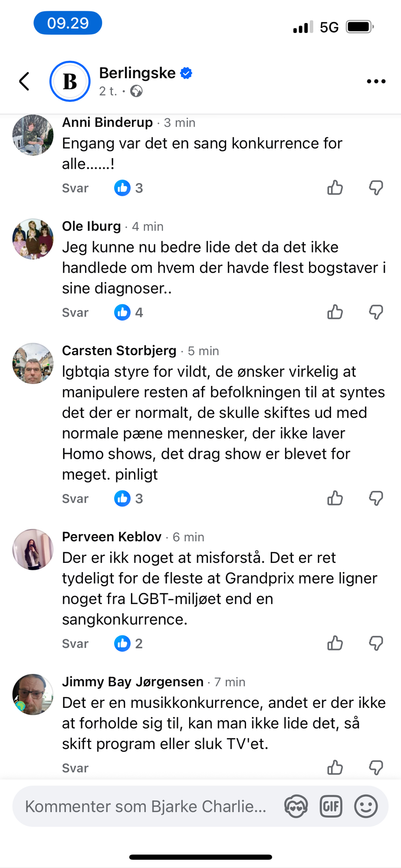Dislike Ole Iburg's comment
Image resolution: width=401 pixels, height=868 pixels.
tap(376, 312)
